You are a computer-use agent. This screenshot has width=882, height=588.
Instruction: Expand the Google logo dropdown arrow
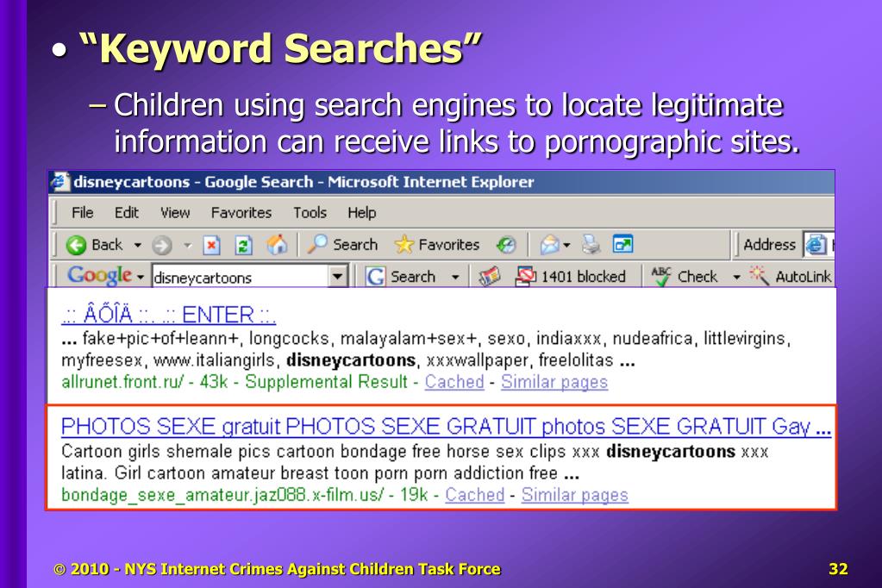[x=140, y=278]
